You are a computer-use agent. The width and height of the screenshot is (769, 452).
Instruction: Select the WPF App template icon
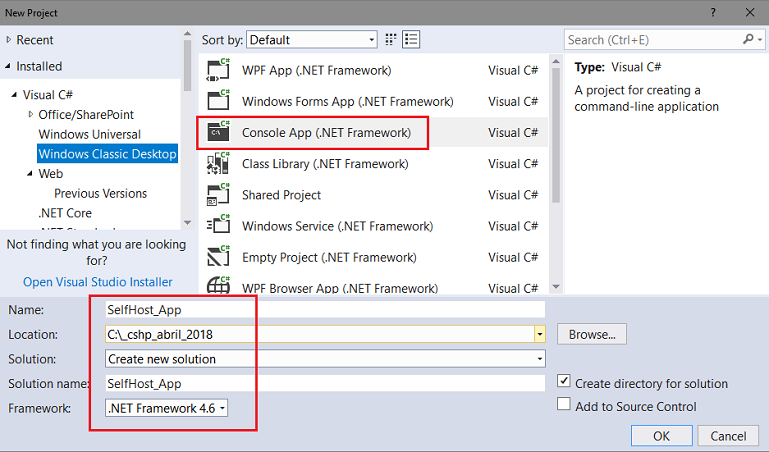click(x=218, y=70)
